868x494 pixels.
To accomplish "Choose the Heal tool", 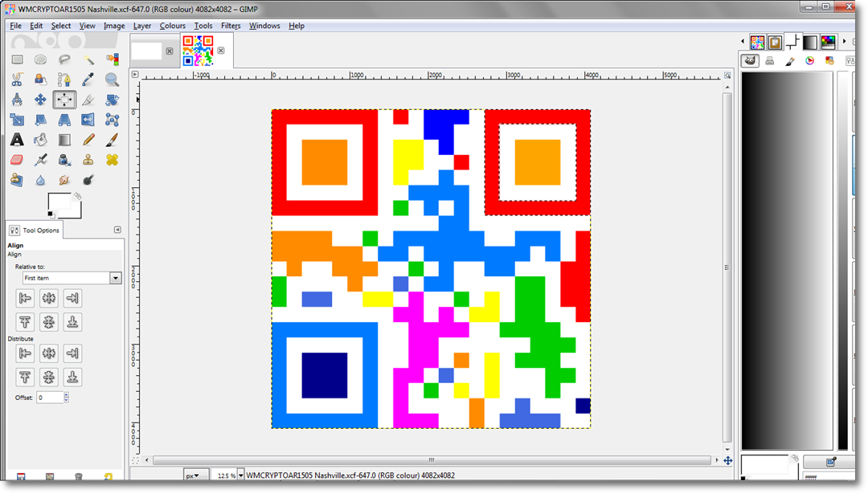I will 112,160.
